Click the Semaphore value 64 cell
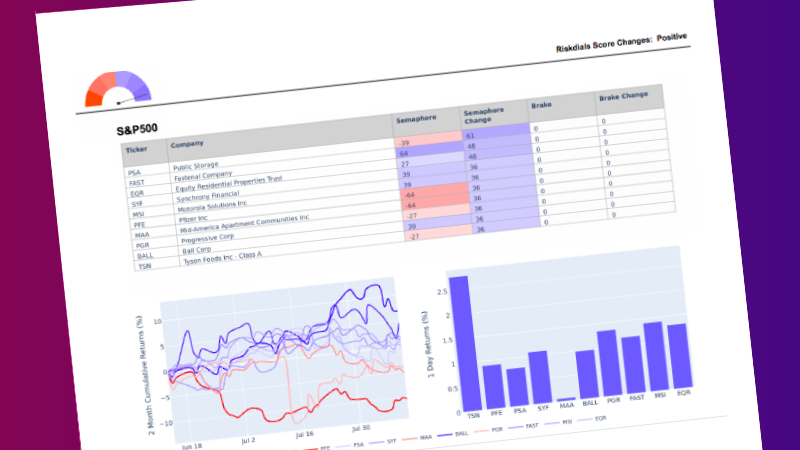This screenshot has width=800, height=450. 429,150
